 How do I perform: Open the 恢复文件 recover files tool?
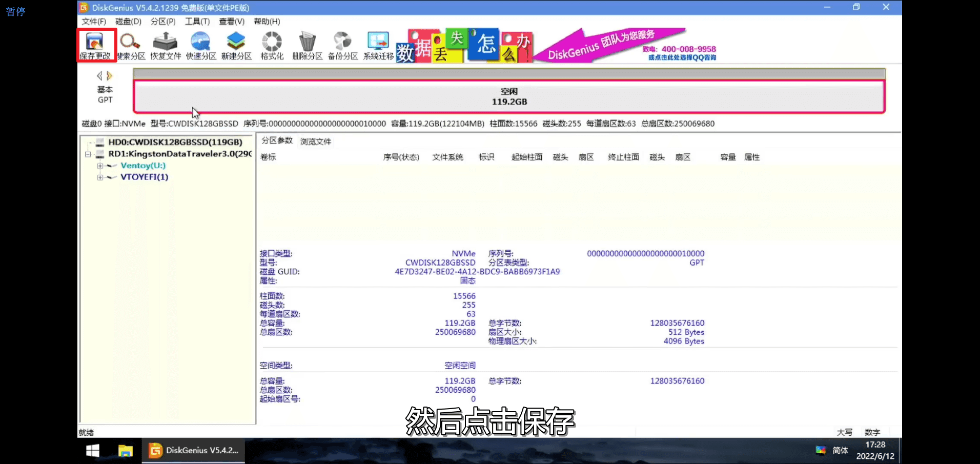click(x=165, y=45)
